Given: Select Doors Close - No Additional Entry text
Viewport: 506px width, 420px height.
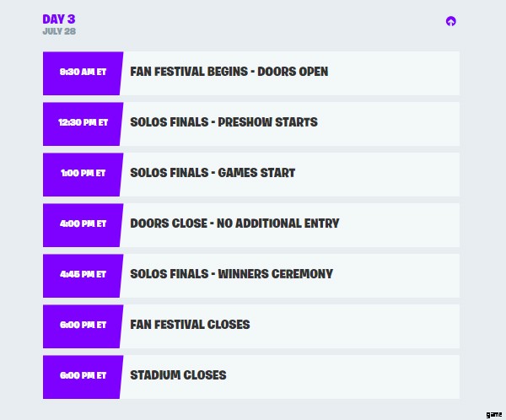Looking at the screenshot, I should [x=234, y=223].
